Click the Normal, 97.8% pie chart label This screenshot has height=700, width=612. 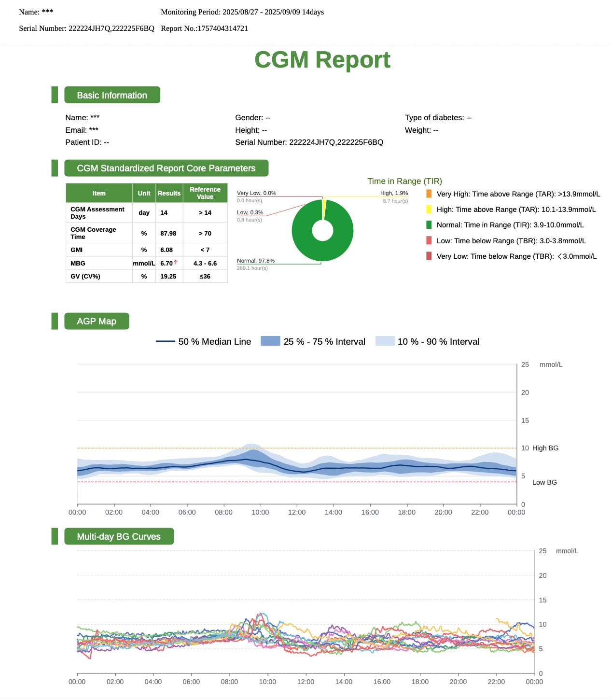(x=255, y=261)
